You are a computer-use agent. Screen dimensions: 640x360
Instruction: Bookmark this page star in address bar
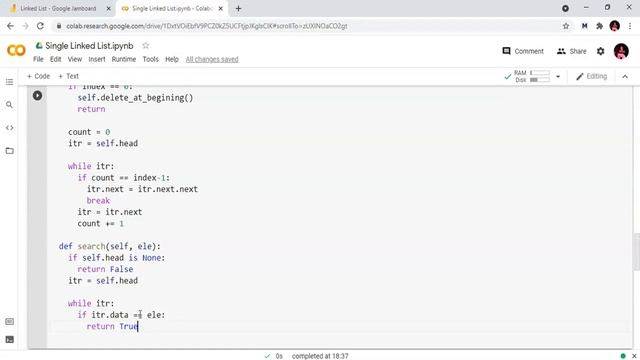coord(566,26)
